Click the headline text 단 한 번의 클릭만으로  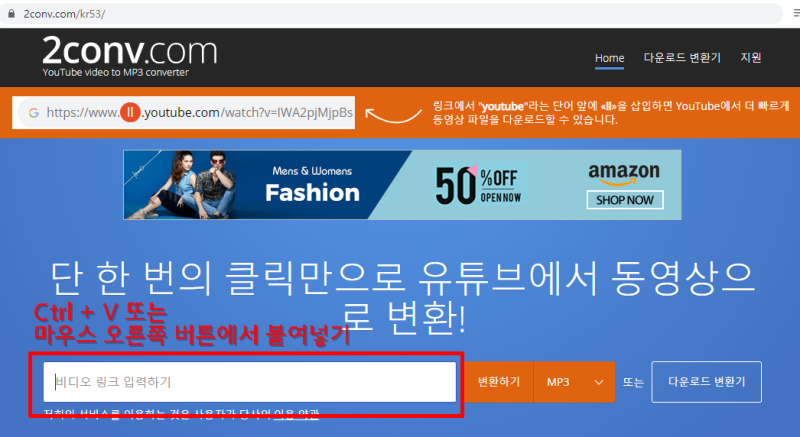click(x=228, y=279)
